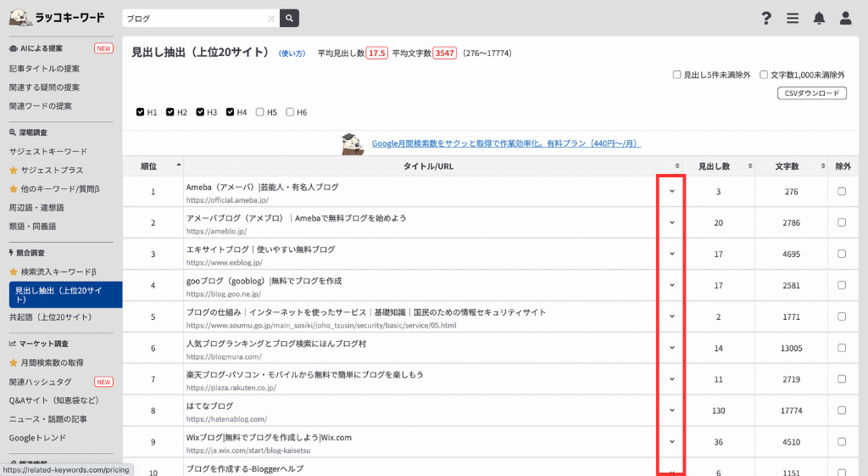Image resolution: width=868 pixels, height=476 pixels.
Task: Open 関連する疑問の提案 in sidebar
Action: click(x=44, y=87)
